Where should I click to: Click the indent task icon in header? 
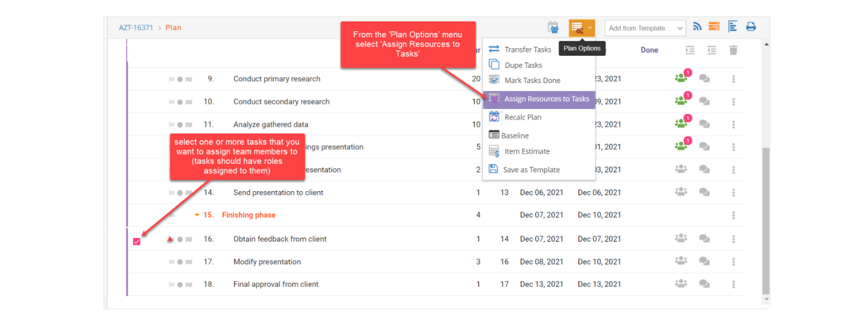click(690, 50)
